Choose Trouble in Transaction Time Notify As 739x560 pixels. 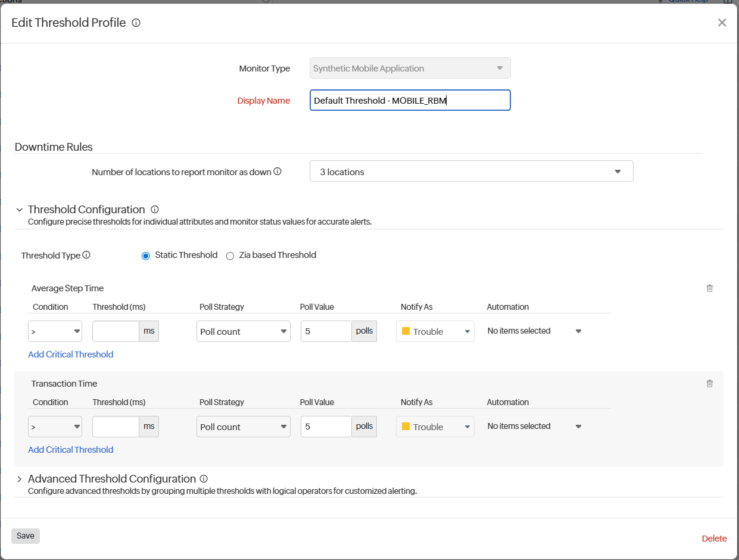click(x=435, y=426)
